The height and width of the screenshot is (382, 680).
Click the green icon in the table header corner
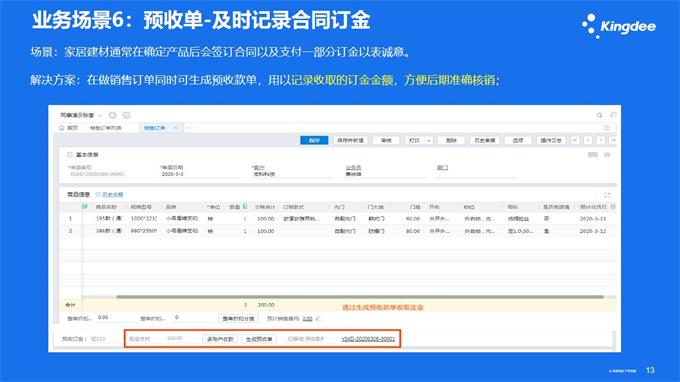85,207
